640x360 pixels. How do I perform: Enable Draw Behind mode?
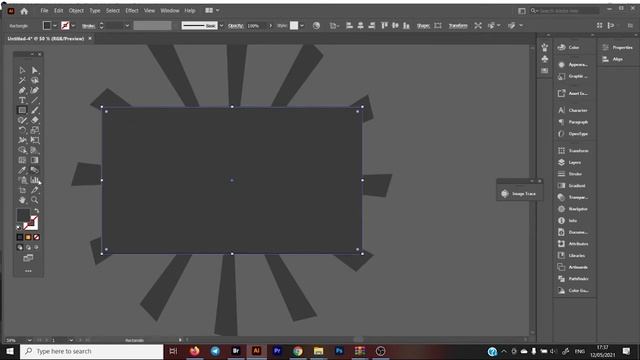click(28, 247)
